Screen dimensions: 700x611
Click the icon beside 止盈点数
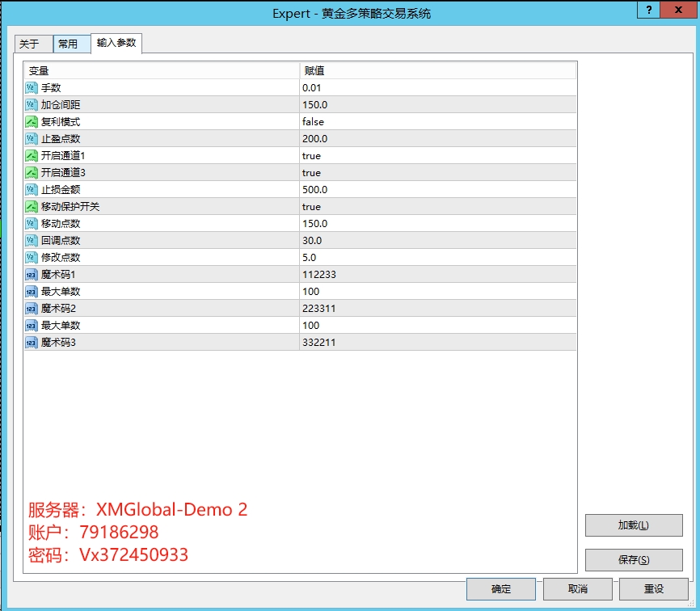pyautogui.click(x=32, y=138)
